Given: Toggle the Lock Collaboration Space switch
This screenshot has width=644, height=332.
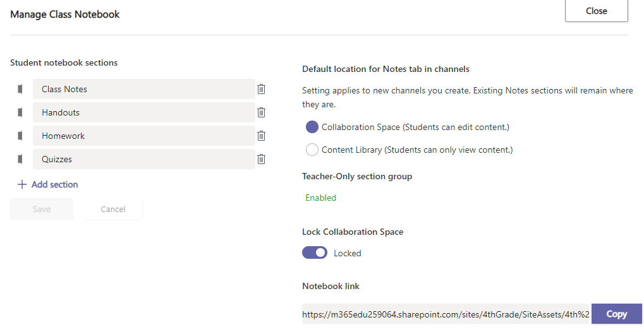Looking at the screenshot, I should pos(315,252).
